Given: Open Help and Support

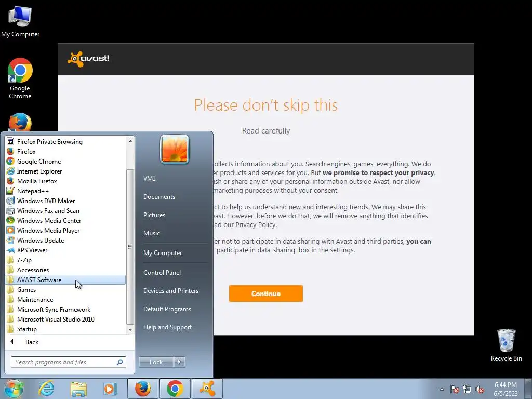Looking at the screenshot, I should coord(167,327).
